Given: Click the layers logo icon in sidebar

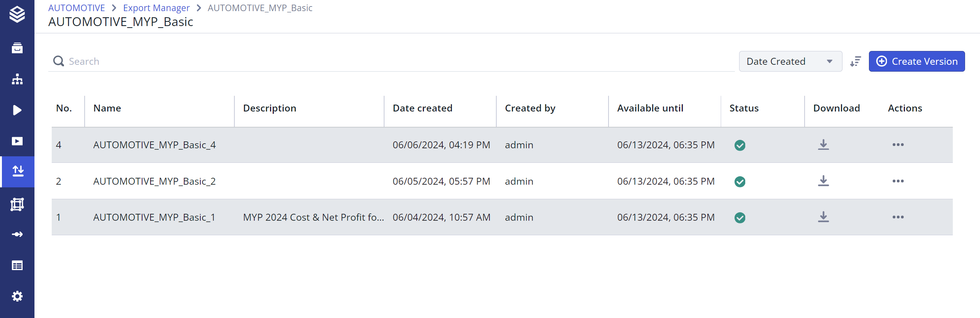Looking at the screenshot, I should 17,15.
